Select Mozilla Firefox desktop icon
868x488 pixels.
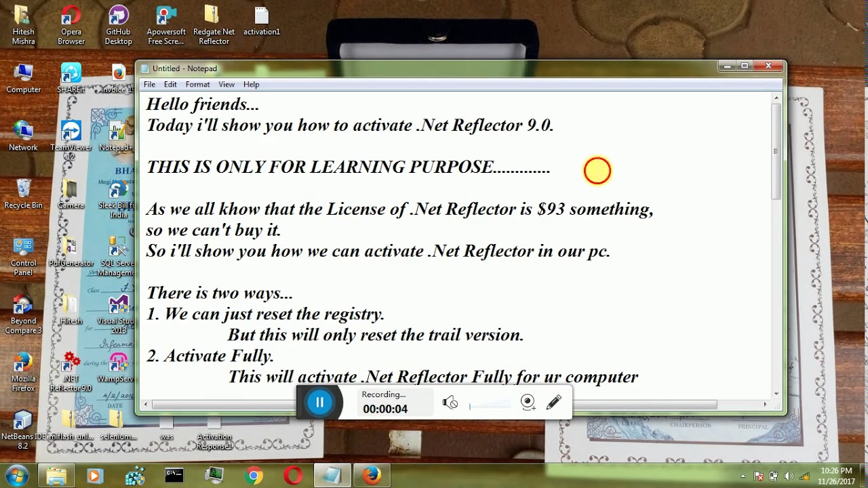(23, 372)
